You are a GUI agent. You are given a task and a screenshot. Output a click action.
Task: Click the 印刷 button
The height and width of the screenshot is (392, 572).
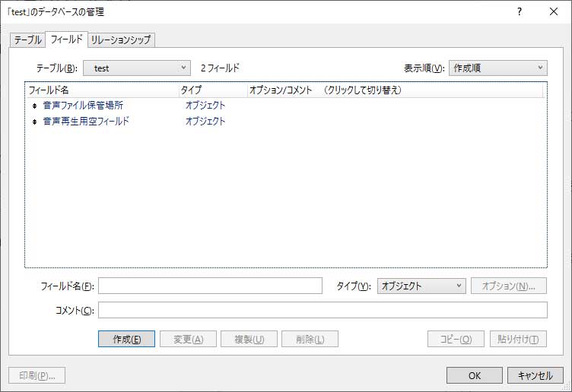(37, 375)
